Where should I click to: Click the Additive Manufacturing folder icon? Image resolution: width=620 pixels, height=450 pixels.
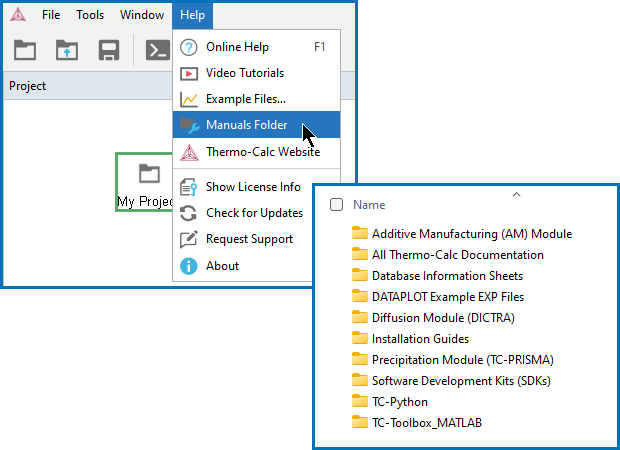(x=360, y=233)
